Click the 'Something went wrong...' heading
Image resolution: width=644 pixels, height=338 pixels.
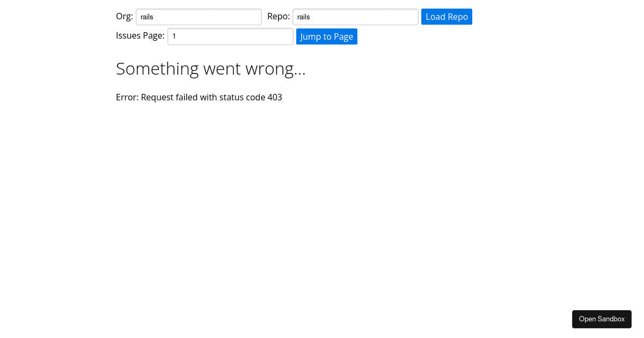coord(210,68)
